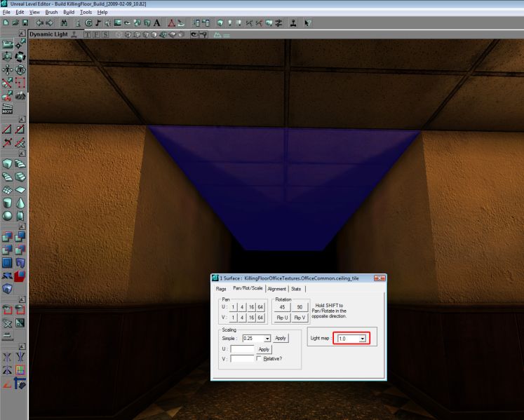Click the Add brush CSG icon

7,236
